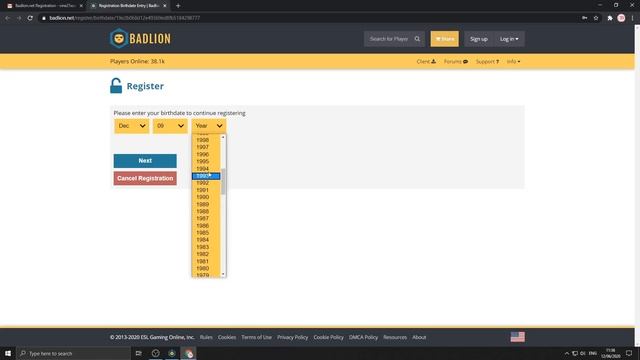This screenshot has height=360, width=640.
Task: Open the Cookies footer link
Action: click(227, 337)
